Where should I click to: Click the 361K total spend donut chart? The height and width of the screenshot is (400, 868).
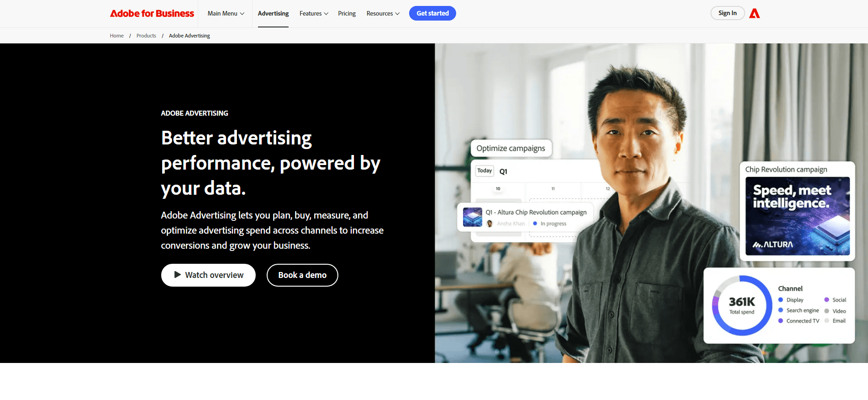click(742, 305)
